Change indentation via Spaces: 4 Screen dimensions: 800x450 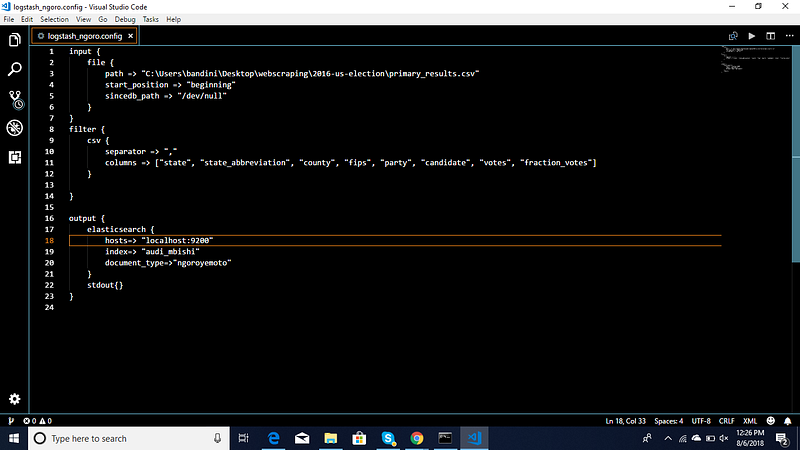click(668, 421)
